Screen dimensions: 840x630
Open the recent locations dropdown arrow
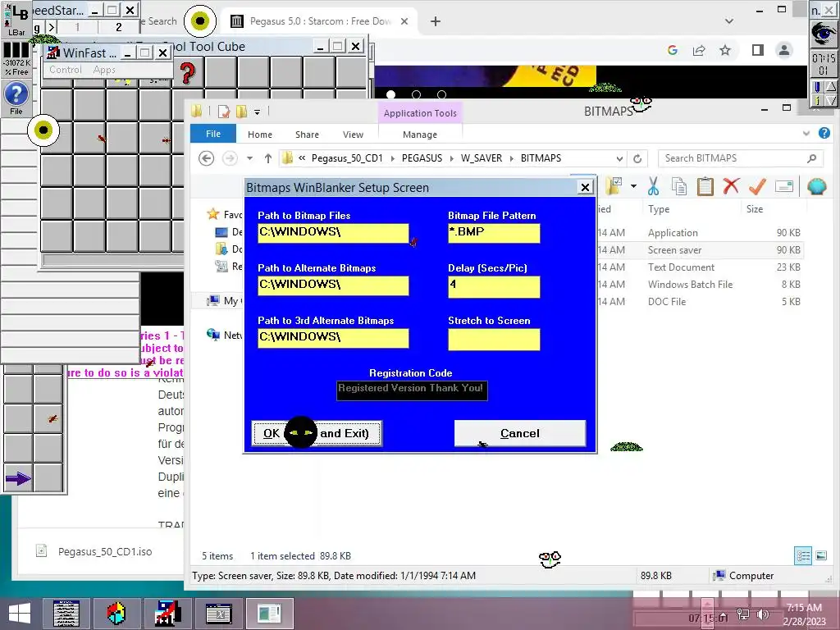click(x=249, y=158)
